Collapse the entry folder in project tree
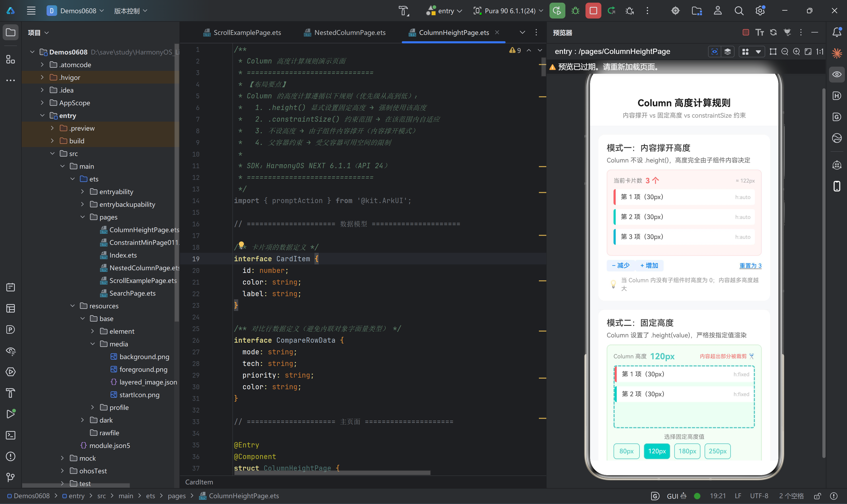This screenshot has height=504, width=847. [x=42, y=116]
